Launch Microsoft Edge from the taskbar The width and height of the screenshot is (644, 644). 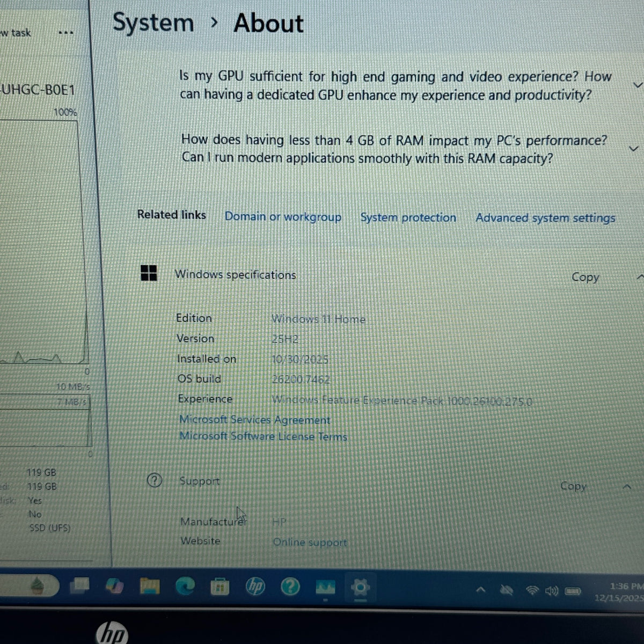tap(185, 587)
